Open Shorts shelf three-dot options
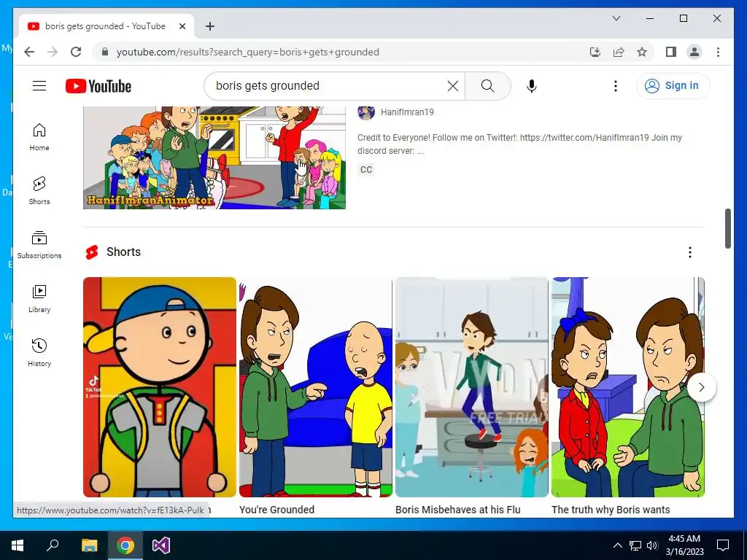 point(690,252)
